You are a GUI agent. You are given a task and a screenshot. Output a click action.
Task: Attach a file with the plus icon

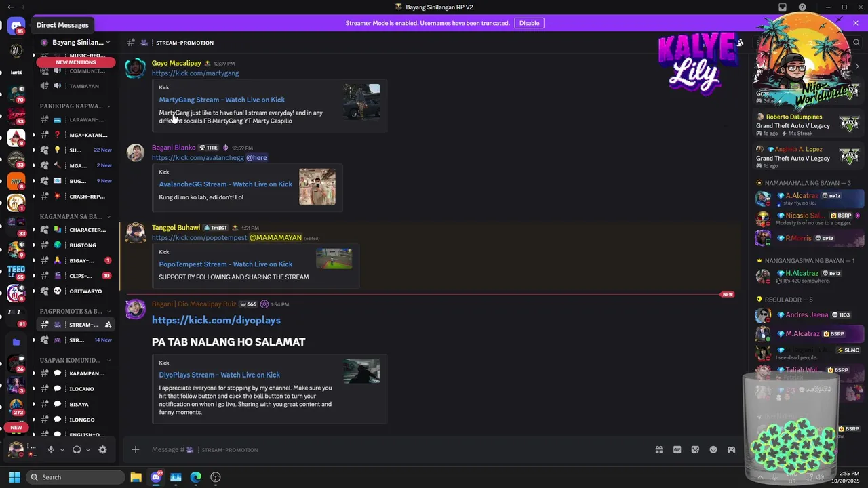point(136,449)
